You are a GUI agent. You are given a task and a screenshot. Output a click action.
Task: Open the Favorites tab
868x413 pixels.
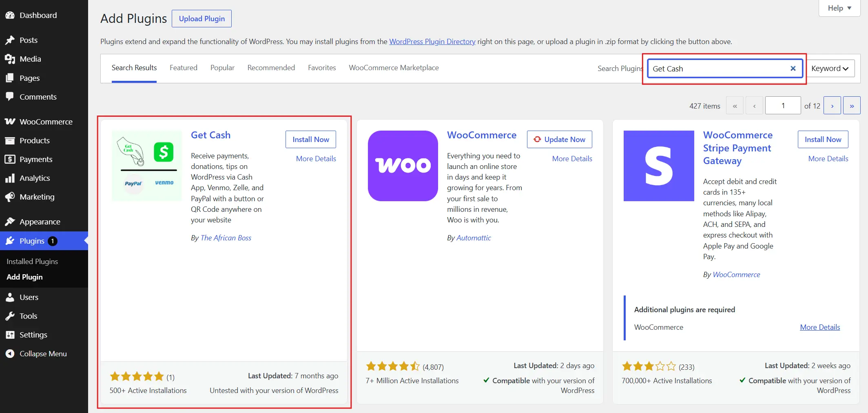point(322,68)
